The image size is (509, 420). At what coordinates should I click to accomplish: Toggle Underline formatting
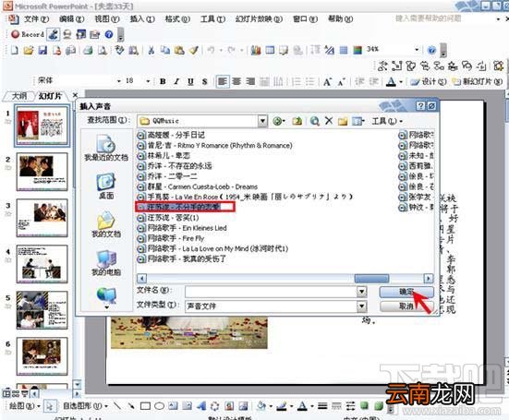(190, 81)
